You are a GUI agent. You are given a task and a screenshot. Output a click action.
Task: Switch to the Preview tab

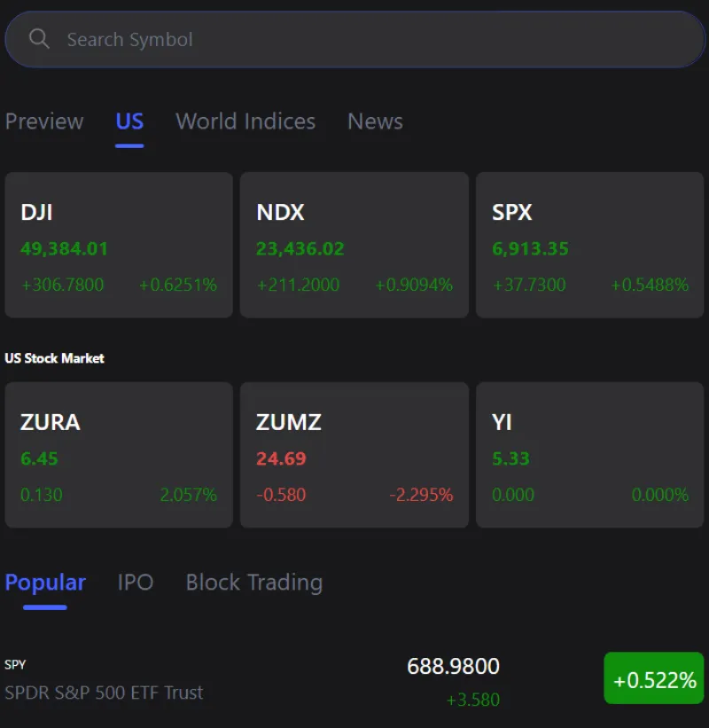tap(44, 121)
